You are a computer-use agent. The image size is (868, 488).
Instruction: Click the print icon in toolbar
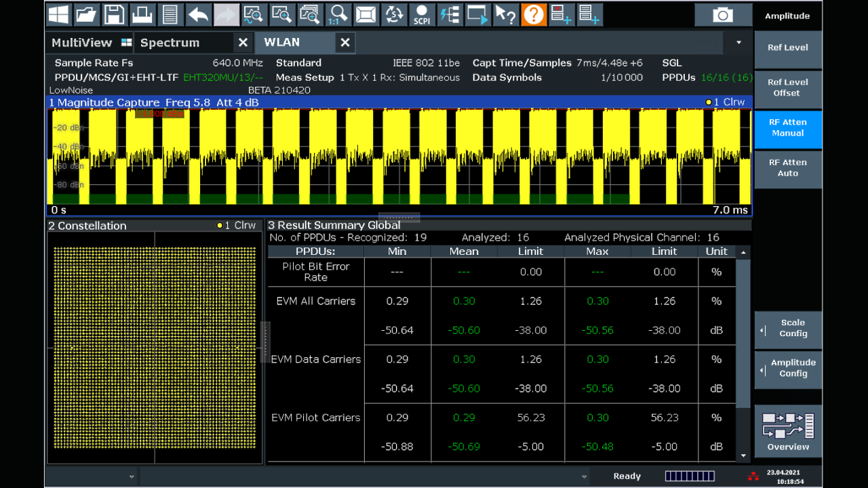[x=142, y=14]
